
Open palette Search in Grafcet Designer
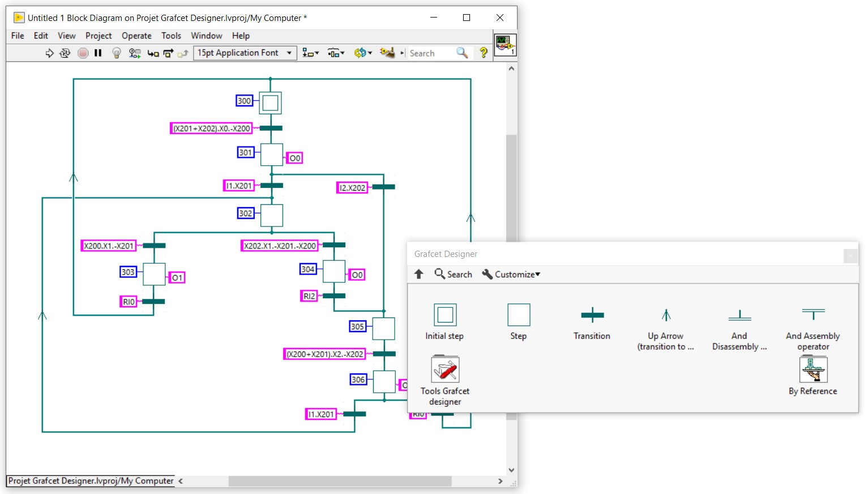(453, 274)
